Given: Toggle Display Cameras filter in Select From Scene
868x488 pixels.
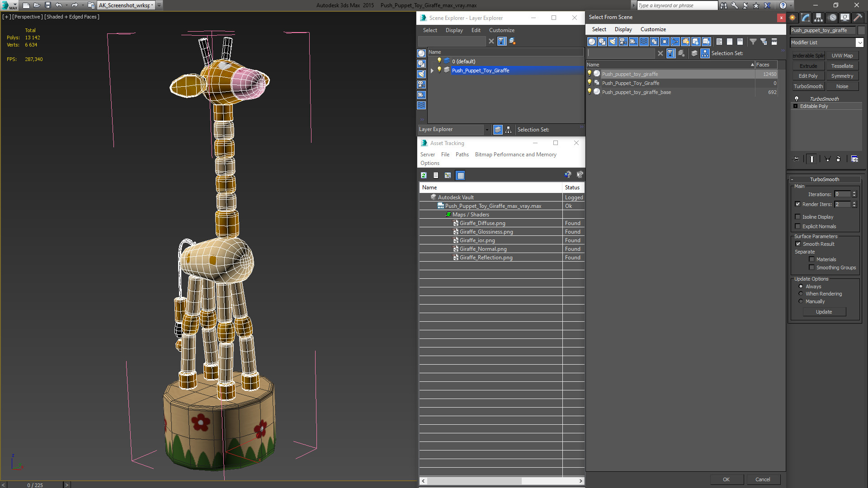Looking at the screenshot, I should [623, 42].
